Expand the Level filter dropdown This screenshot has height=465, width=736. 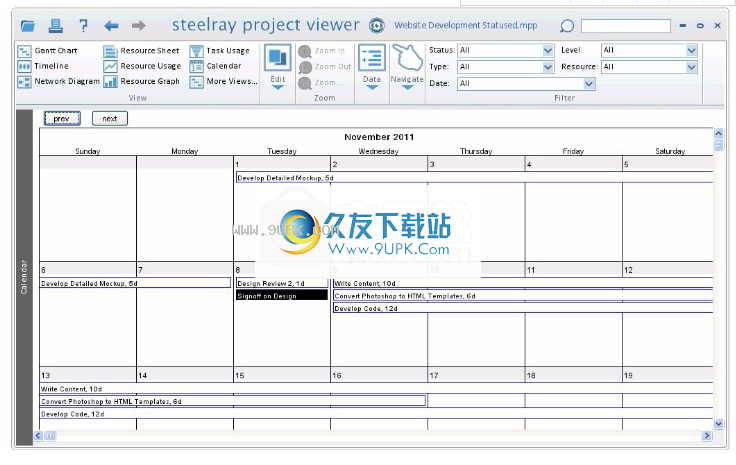click(691, 50)
